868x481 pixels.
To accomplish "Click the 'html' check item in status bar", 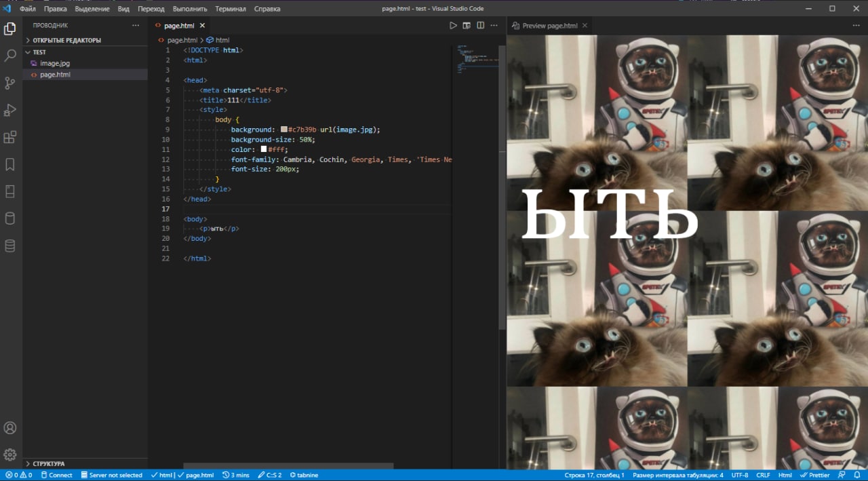I will click(x=162, y=475).
